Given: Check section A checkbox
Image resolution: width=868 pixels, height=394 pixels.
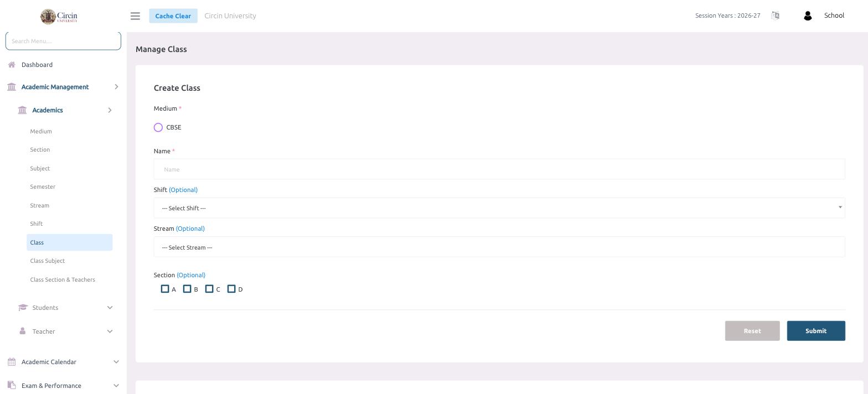Looking at the screenshot, I should point(165,289).
